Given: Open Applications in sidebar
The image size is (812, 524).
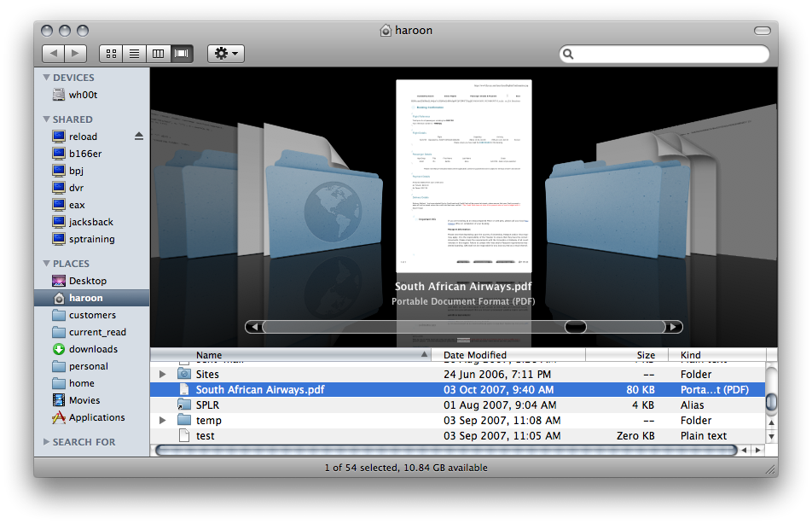Looking at the screenshot, I should point(96,417).
